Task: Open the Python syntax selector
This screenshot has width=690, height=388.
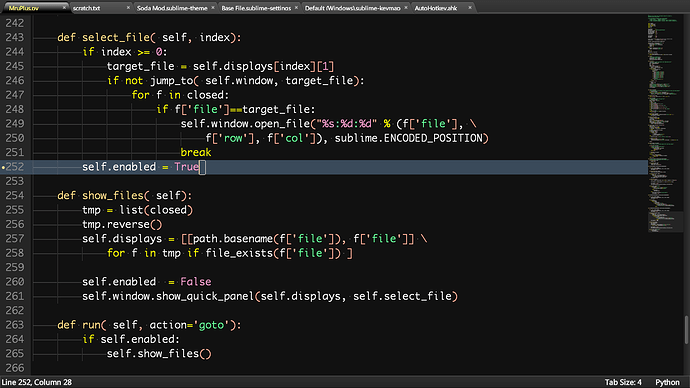Action: tap(667, 382)
